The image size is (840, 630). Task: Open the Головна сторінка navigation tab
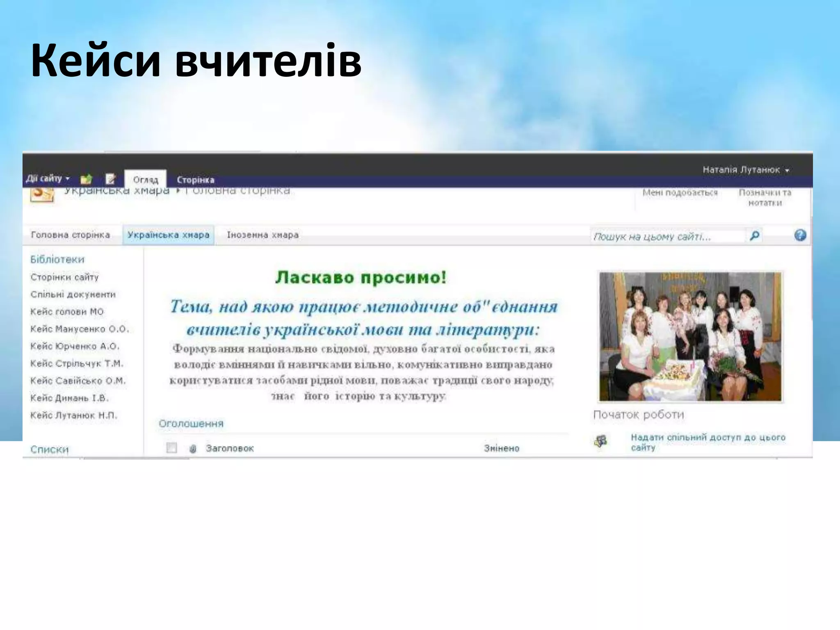(x=71, y=235)
